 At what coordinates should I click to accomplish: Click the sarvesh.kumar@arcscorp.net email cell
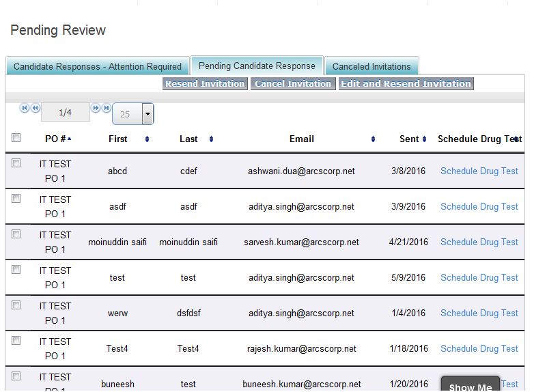301,242
